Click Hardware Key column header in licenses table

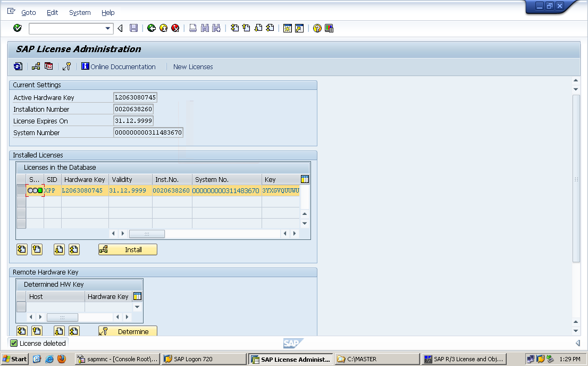pyautogui.click(x=85, y=179)
